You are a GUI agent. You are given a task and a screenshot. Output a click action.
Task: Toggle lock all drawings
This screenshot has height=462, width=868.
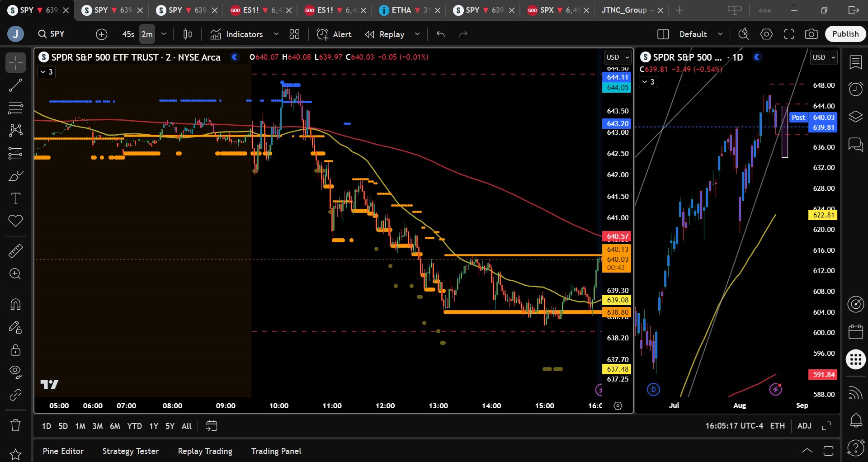pyautogui.click(x=15, y=349)
